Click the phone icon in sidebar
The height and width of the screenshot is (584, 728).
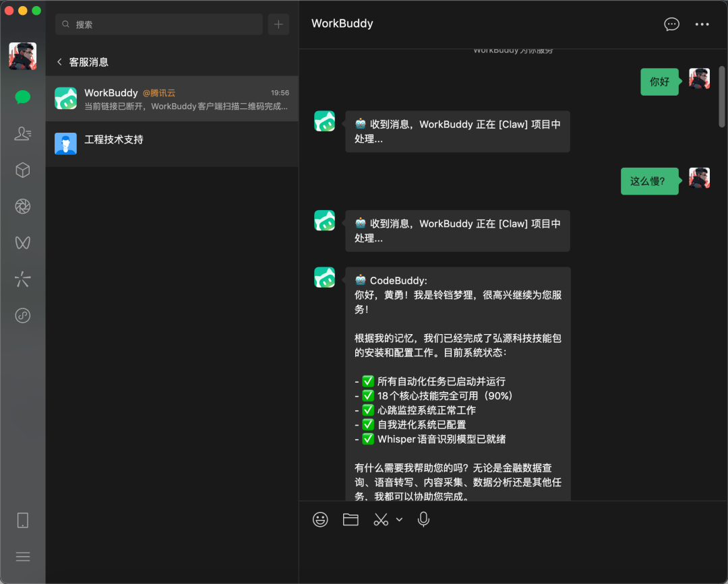tap(23, 520)
